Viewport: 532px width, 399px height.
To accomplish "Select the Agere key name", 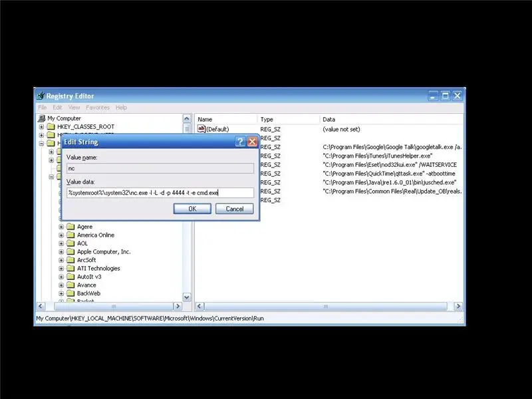I will tap(85, 227).
